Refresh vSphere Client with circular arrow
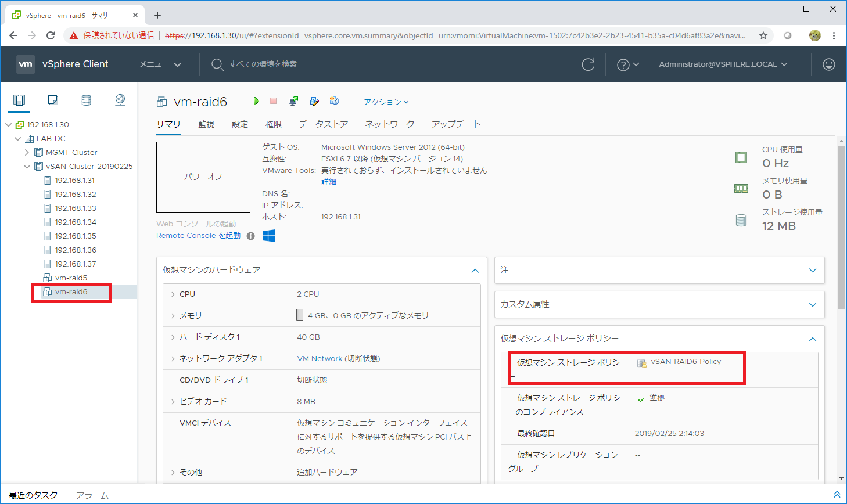 coord(588,64)
